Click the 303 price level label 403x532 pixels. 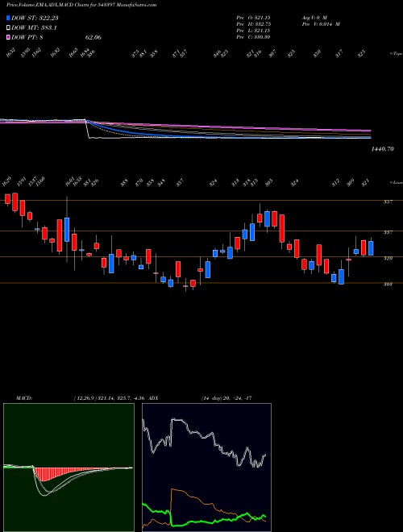[x=388, y=285]
